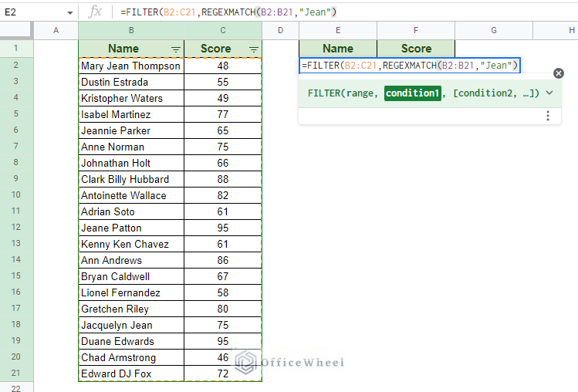Select cell Isabel Martinez
This screenshot has width=578, height=392.
131,114
